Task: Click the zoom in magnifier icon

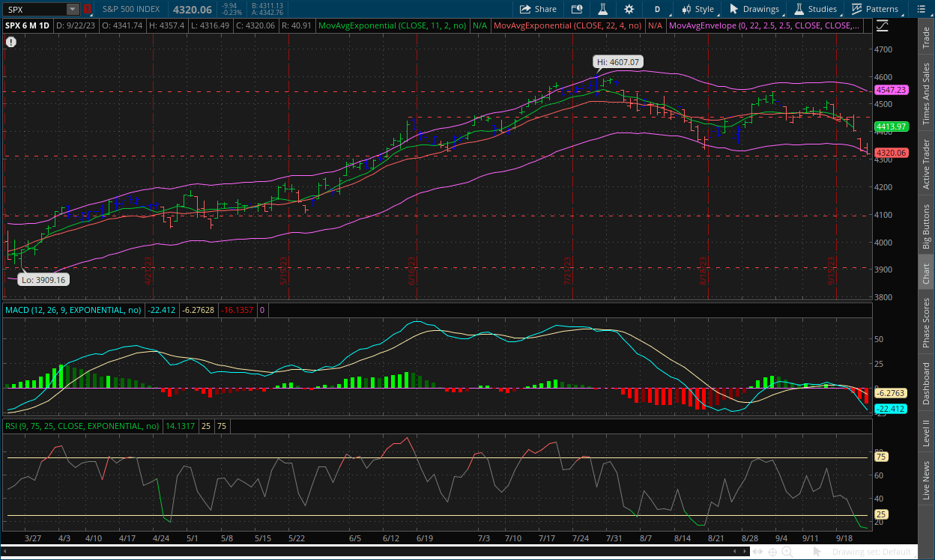Action: [787, 552]
